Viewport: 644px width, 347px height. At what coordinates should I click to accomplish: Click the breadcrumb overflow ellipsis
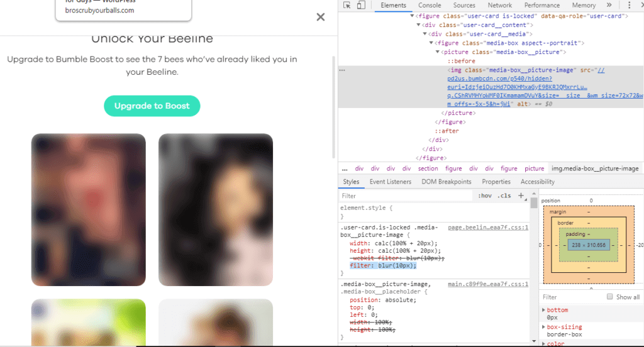[345, 168]
